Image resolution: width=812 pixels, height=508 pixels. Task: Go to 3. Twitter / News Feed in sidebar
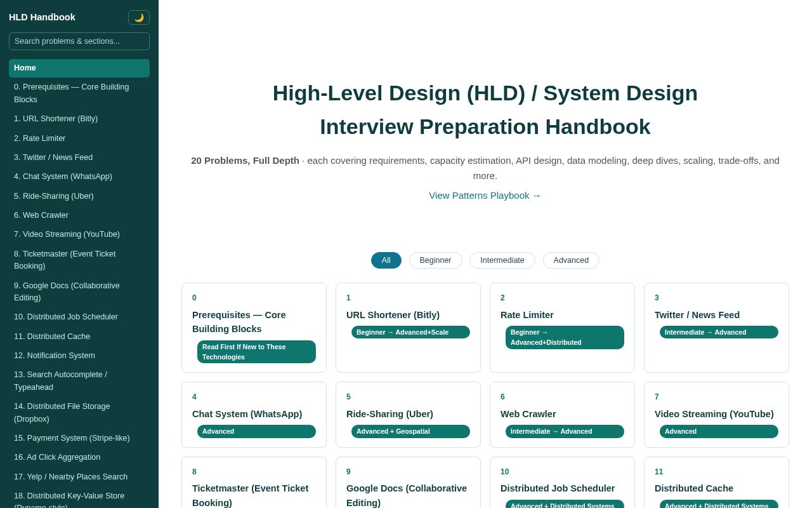coord(79,157)
